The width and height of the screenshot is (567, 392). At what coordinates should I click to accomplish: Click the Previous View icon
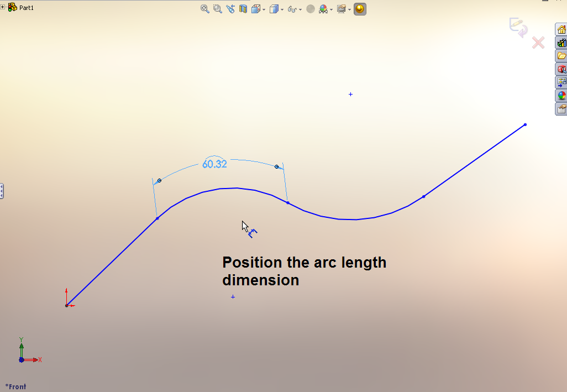click(x=230, y=9)
